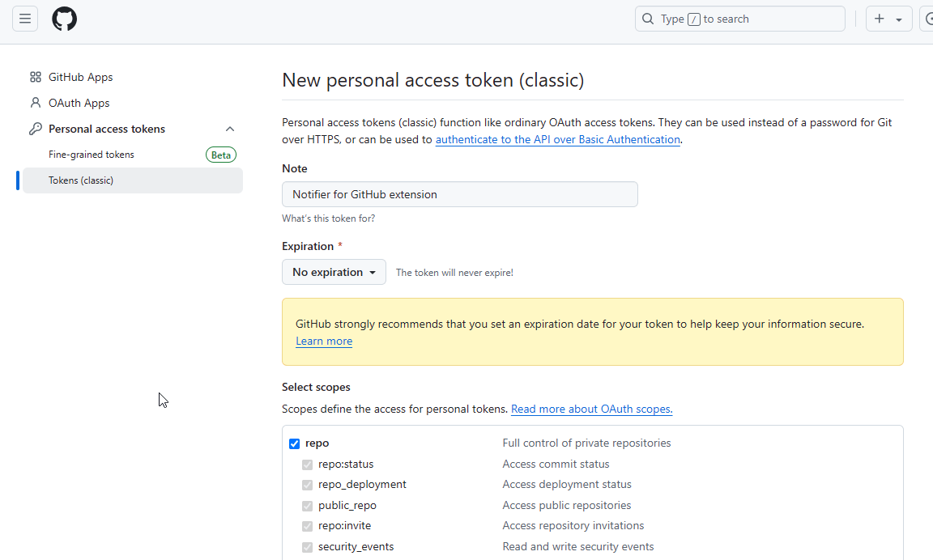Focus the search bar field
The width and height of the screenshot is (933, 560).
(739, 19)
